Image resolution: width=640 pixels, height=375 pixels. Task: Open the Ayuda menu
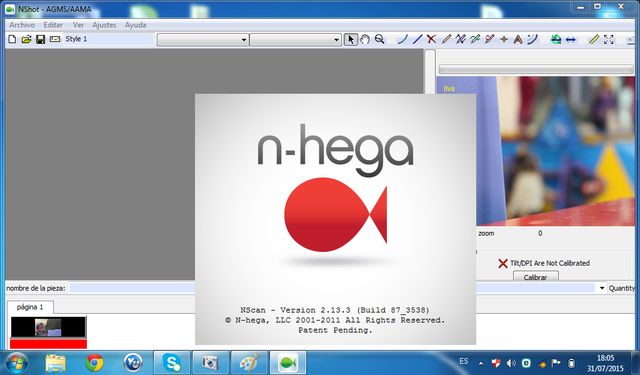coord(136,25)
